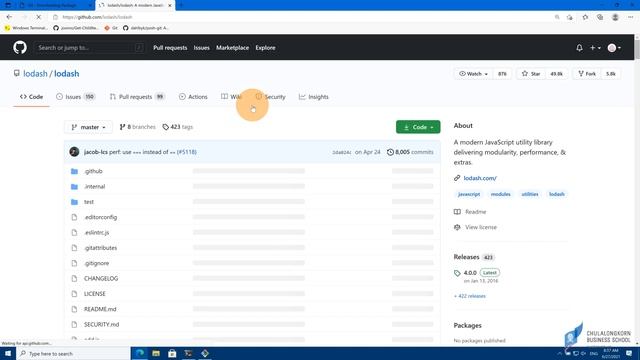This screenshot has width=640, height=360.
Task: Switch to repository Pull requests tab
Action: pos(137,97)
